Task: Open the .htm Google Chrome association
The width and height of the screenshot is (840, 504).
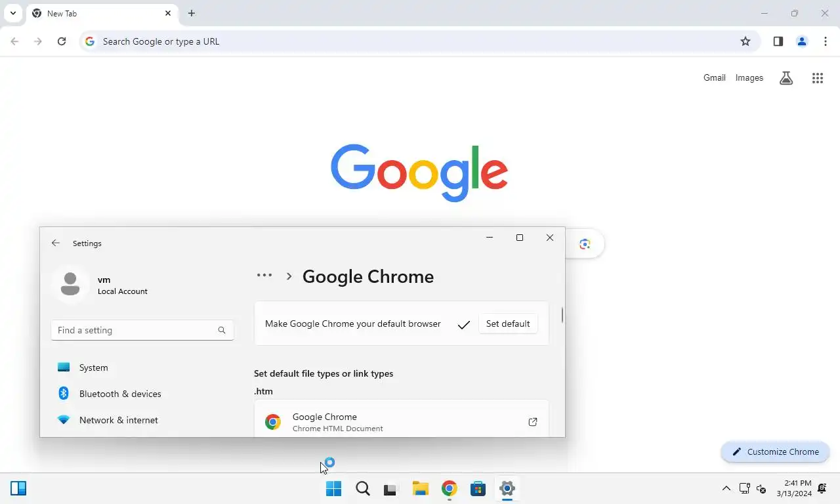Action: coord(402,419)
